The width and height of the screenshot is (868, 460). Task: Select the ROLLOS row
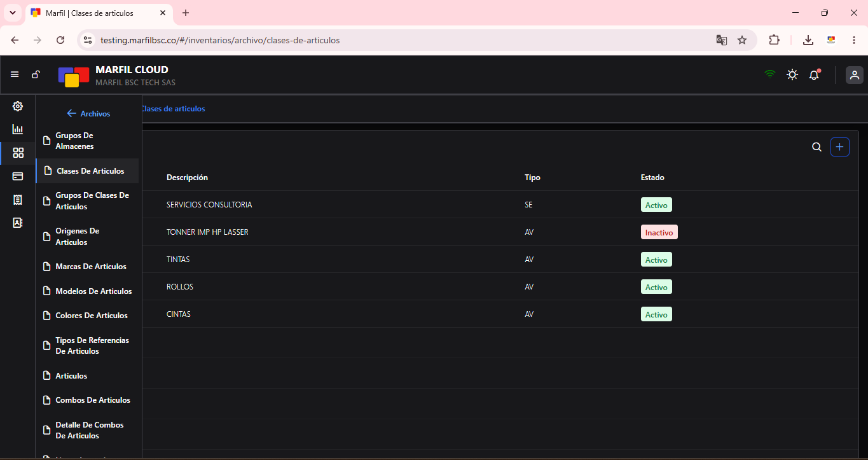coord(500,287)
